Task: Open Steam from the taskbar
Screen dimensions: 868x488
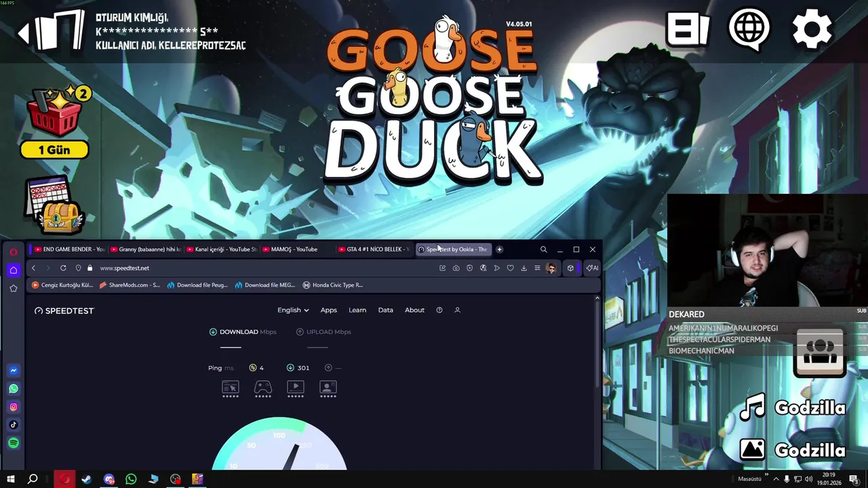Action: pos(87,479)
